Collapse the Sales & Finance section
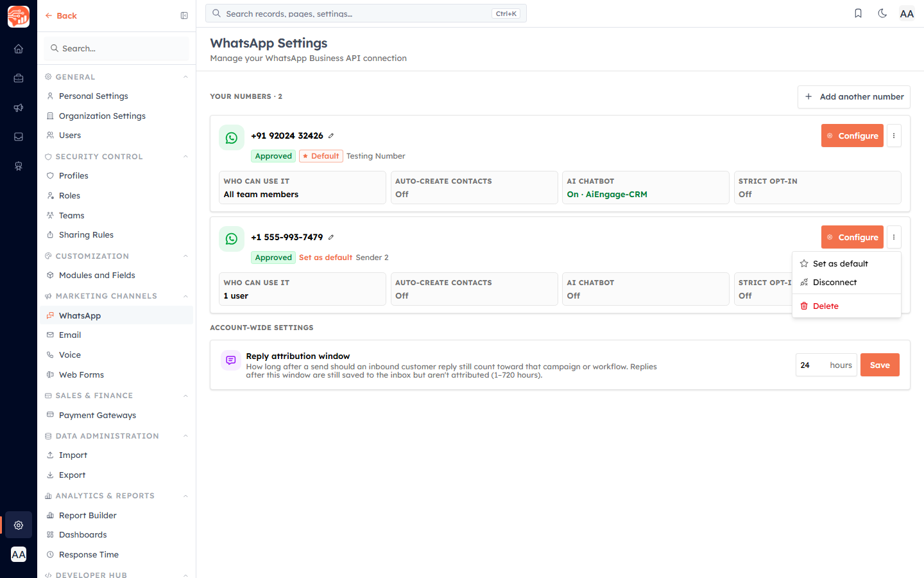The image size is (924, 578). pos(185,396)
